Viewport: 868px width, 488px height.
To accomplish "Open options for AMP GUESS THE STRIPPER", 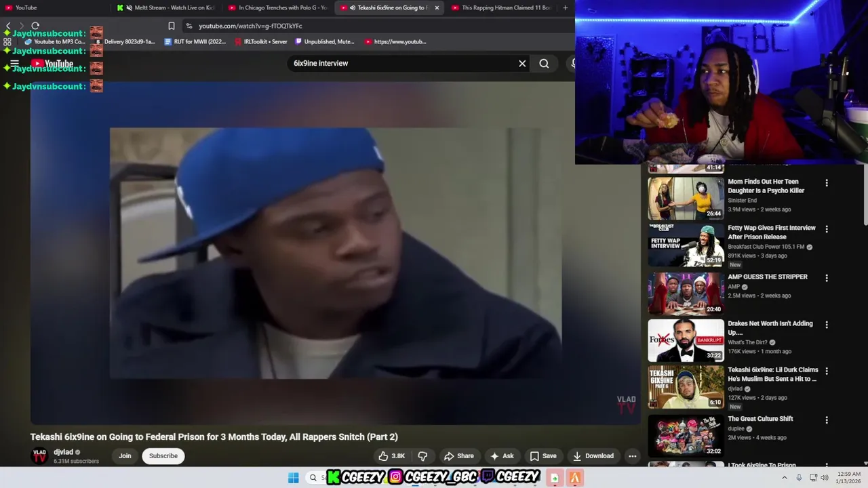I will point(826,278).
